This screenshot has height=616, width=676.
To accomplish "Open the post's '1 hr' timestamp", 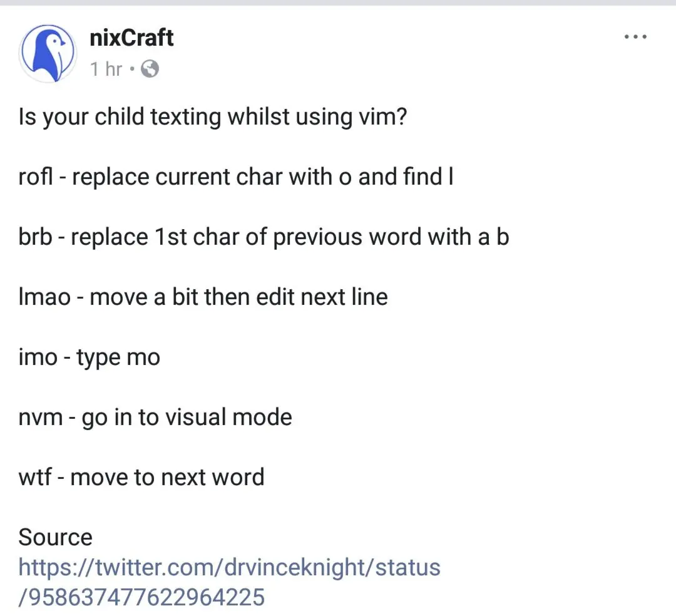I will click(105, 69).
